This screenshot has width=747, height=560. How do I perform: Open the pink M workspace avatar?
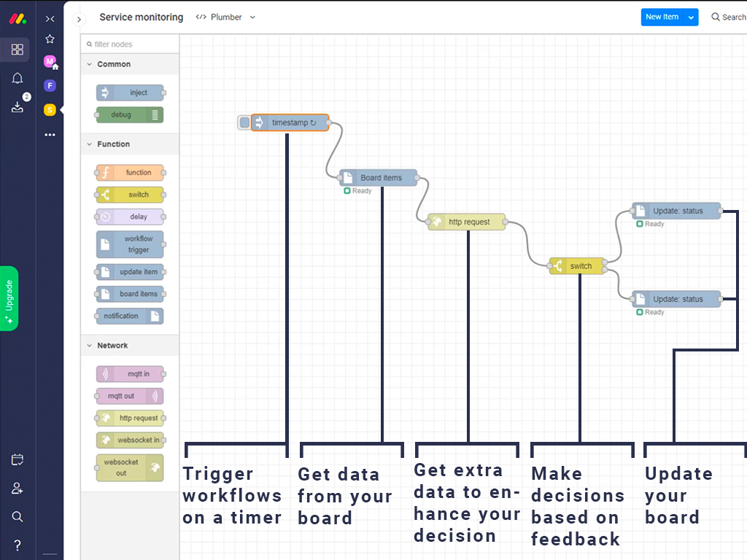50,61
